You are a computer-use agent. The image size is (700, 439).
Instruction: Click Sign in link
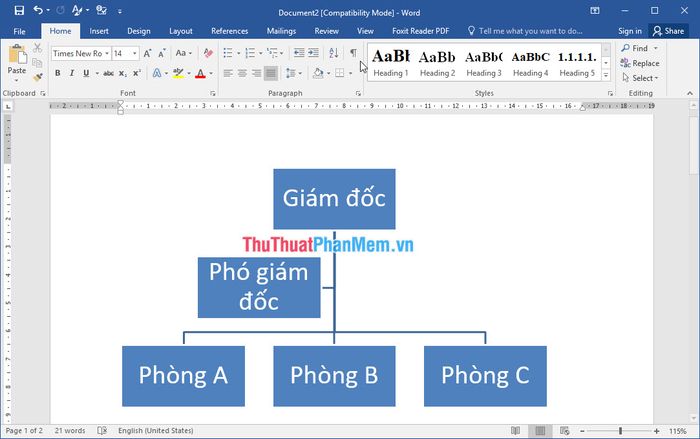point(629,31)
